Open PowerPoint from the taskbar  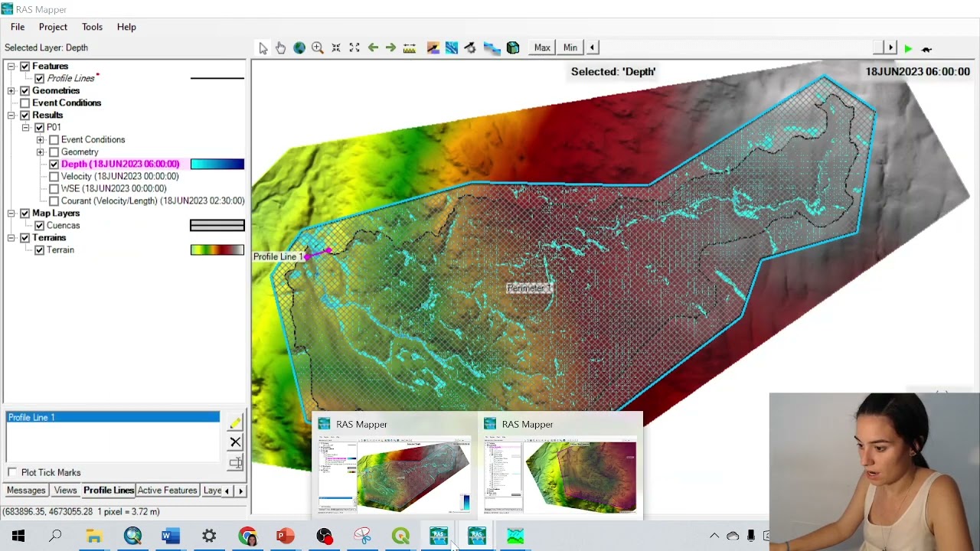point(285,536)
